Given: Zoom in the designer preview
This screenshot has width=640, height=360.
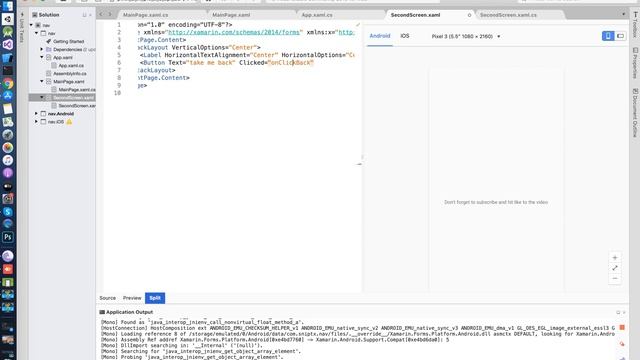Looking at the screenshot, I should pos(615,258).
